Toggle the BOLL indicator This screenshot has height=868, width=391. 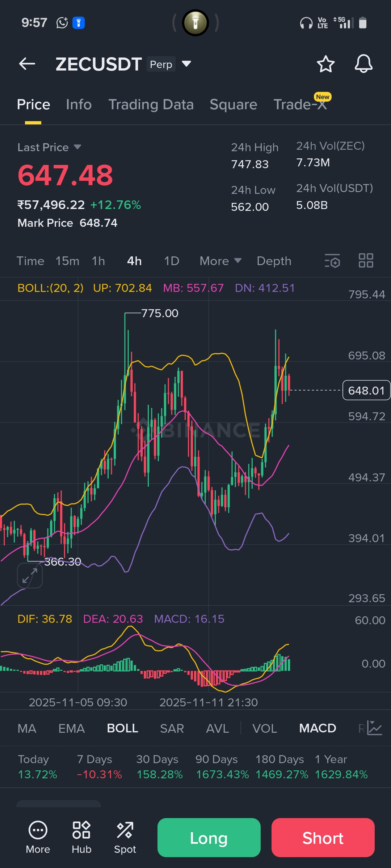[x=122, y=728]
